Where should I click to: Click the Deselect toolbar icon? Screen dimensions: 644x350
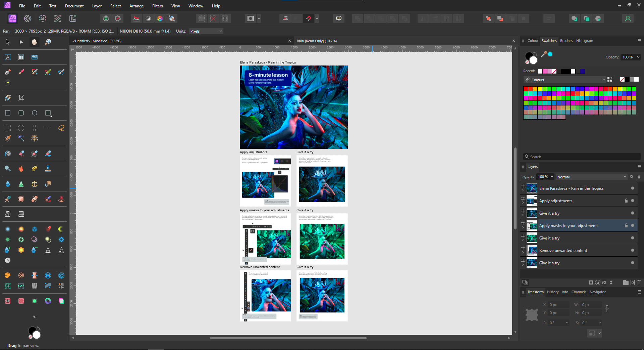[x=213, y=18]
